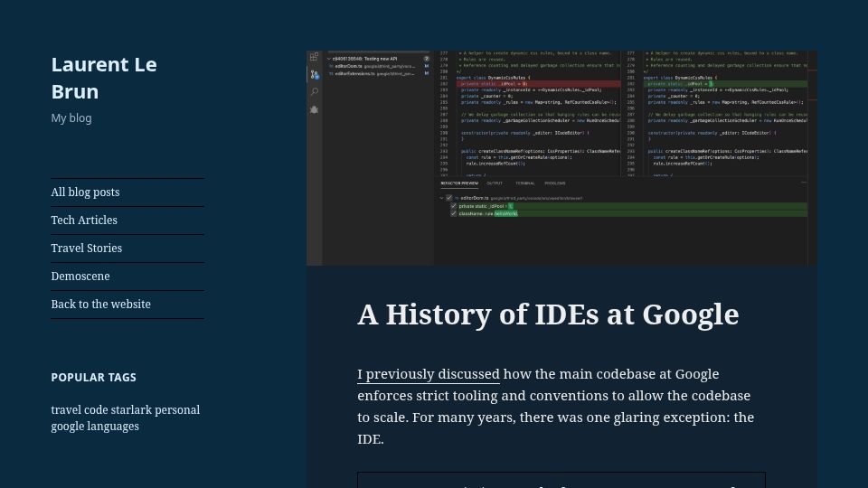This screenshot has height=488, width=868.
Task: Open the google tag
Action: click(x=67, y=427)
